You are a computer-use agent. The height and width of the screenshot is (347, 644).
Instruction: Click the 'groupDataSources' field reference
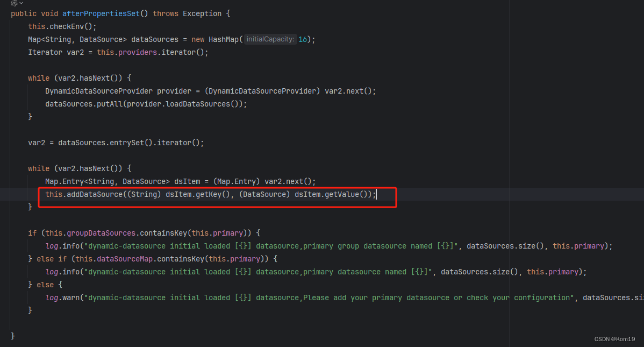pyautogui.click(x=101, y=233)
